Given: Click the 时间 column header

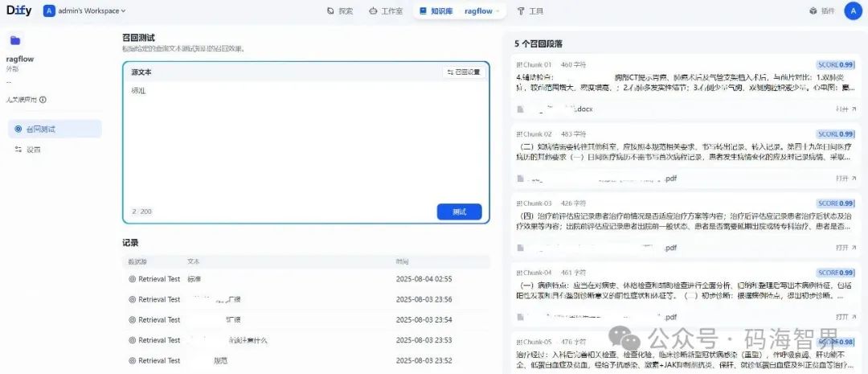Looking at the screenshot, I should point(402,261).
